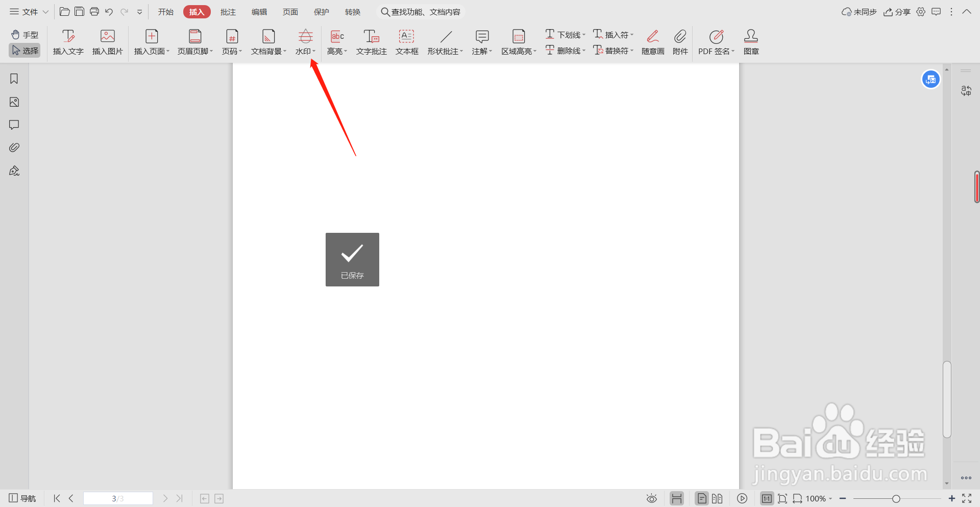Viewport: 980px width, 507px height.
Task: Undo the last action
Action: [x=109, y=12]
